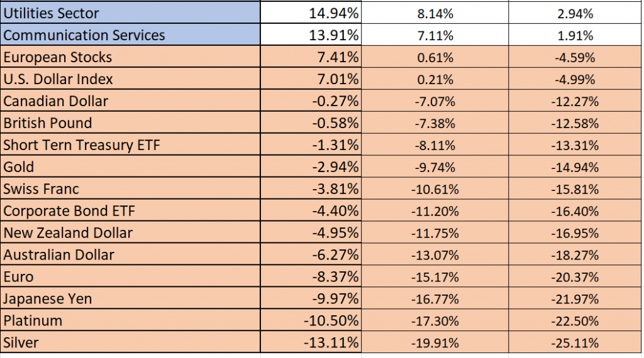Select the Euro row label cell
This screenshot has height=358, width=644.
tap(130, 277)
